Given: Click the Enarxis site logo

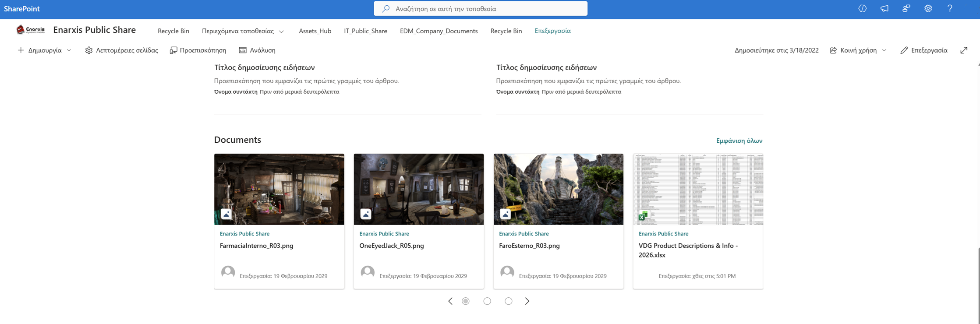Looking at the screenshot, I should (30, 30).
